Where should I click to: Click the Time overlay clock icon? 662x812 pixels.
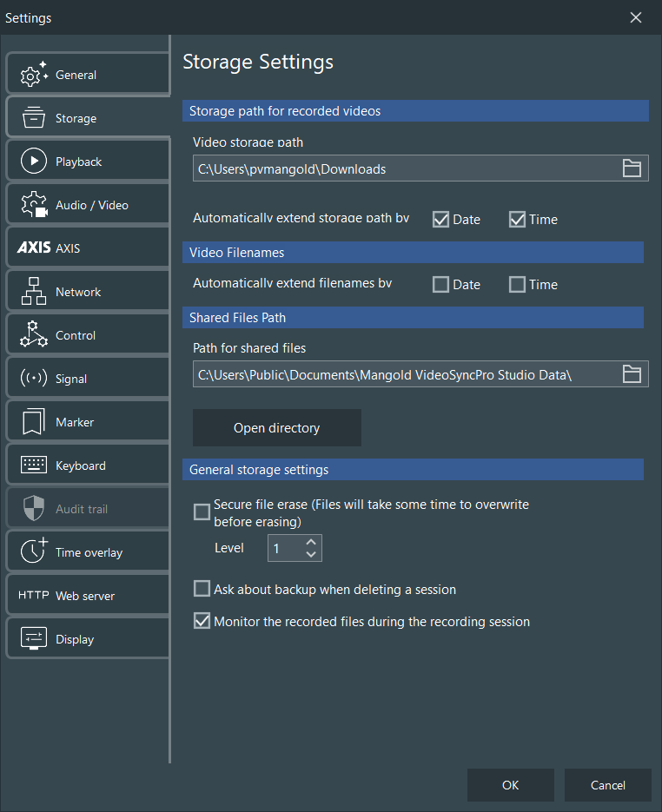[33, 552]
